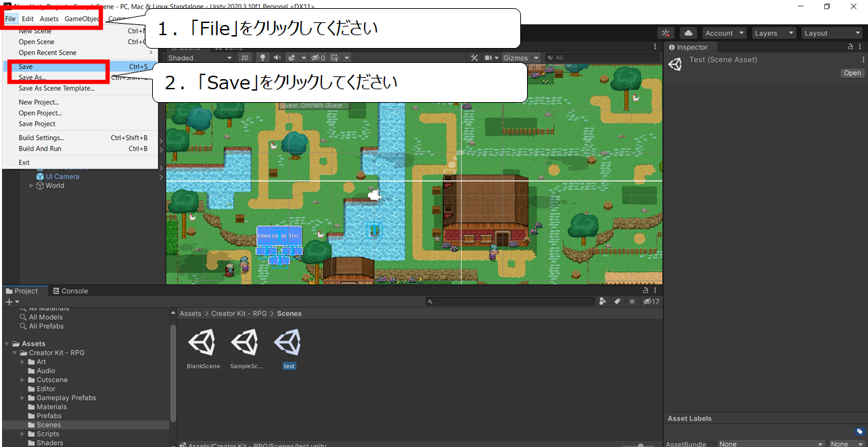Click the favorites star icon
Image resolution: width=868 pixels, height=447 pixels.
632,302
